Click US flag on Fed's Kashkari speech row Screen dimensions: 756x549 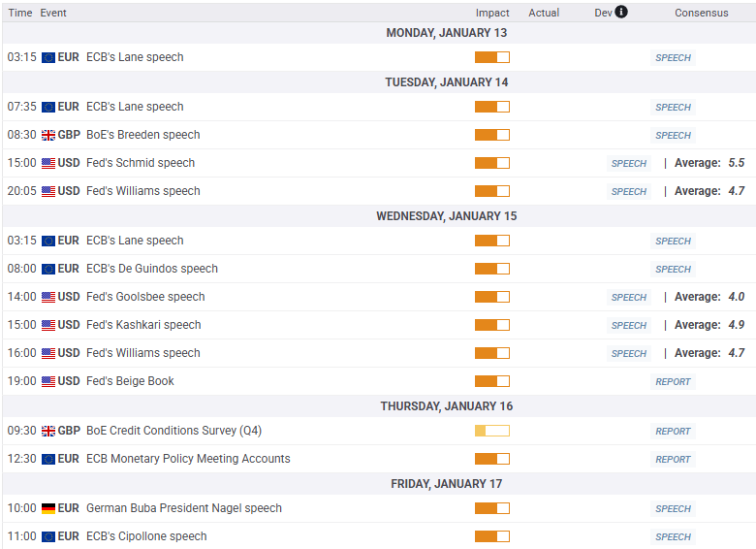click(x=48, y=325)
